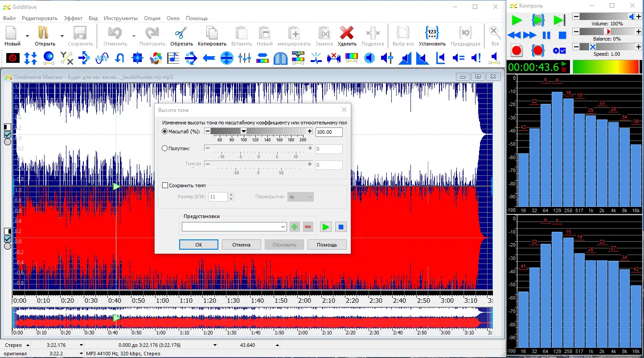Open the Предустановки presets dropdown

283,227
